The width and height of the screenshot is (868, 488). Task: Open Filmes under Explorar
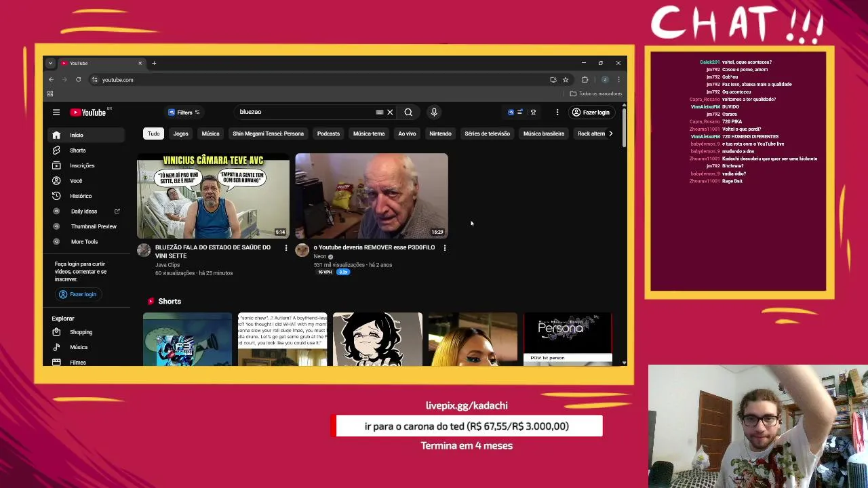pyautogui.click(x=86, y=362)
